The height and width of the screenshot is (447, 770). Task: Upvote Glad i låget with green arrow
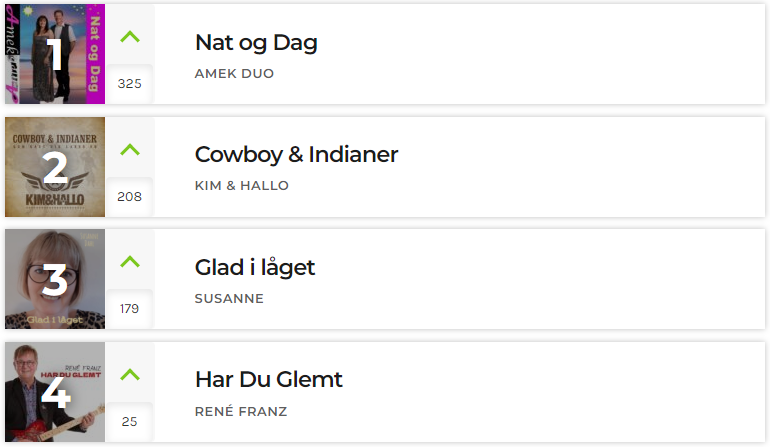(x=130, y=262)
